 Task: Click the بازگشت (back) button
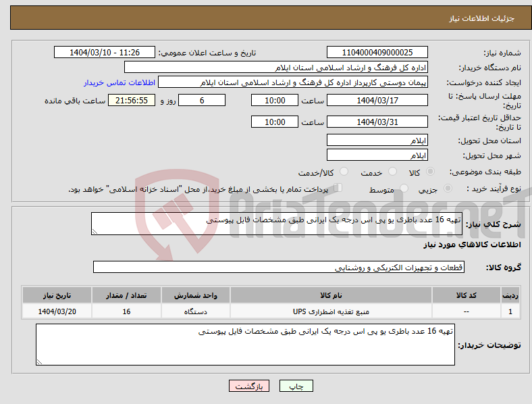coord(249,386)
